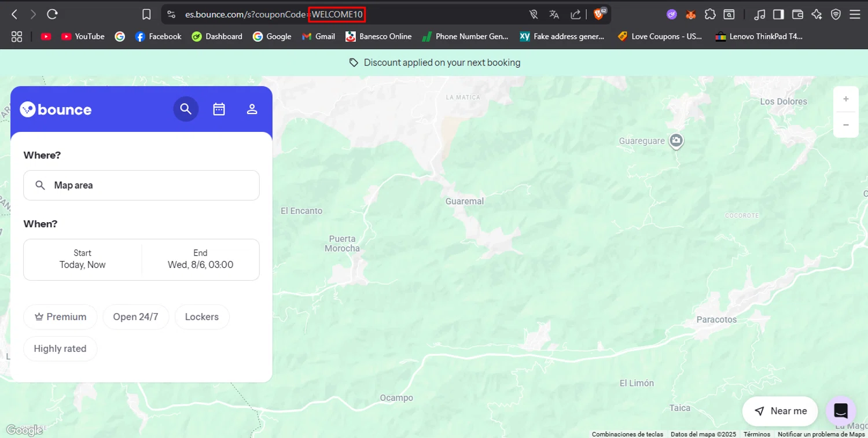The image size is (868, 438).
Task: Click the Google logo on the map
Action: (24, 430)
